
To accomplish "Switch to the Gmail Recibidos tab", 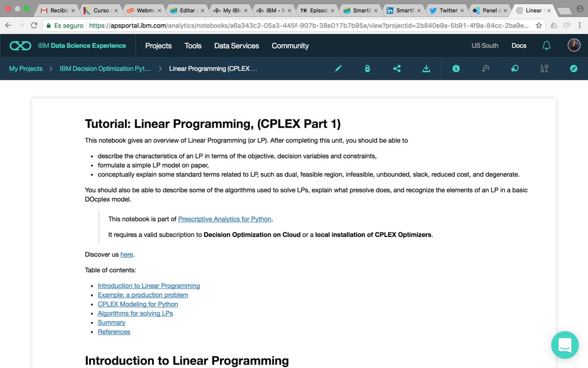I will coord(58,10).
